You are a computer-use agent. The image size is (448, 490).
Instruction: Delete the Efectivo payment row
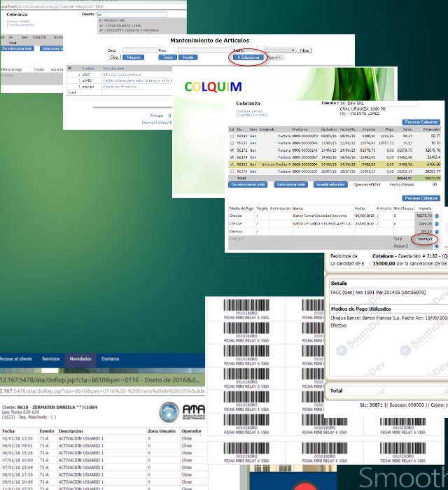[437, 232]
